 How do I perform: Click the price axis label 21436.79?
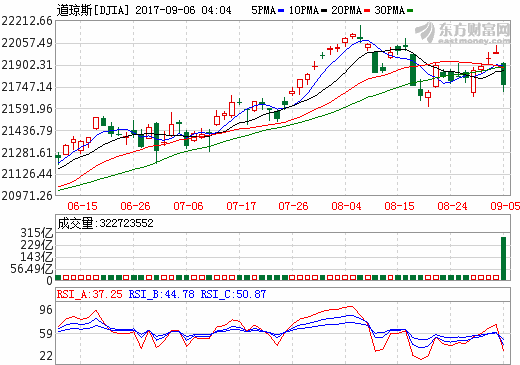coord(27,131)
